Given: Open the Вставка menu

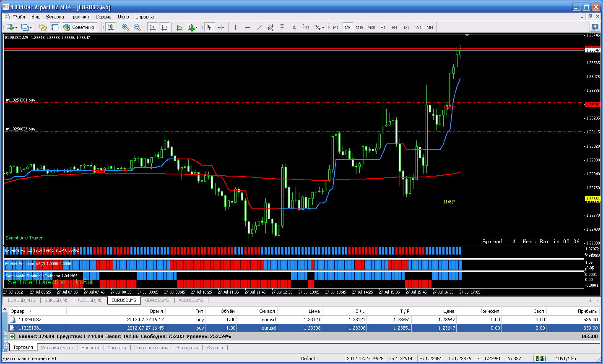Looking at the screenshot, I should 55,17.
